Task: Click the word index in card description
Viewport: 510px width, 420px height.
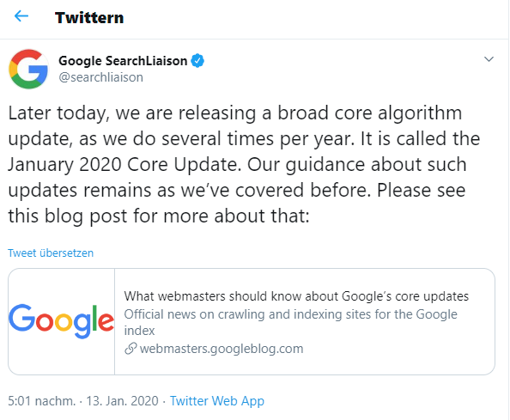Action: (139, 331)
